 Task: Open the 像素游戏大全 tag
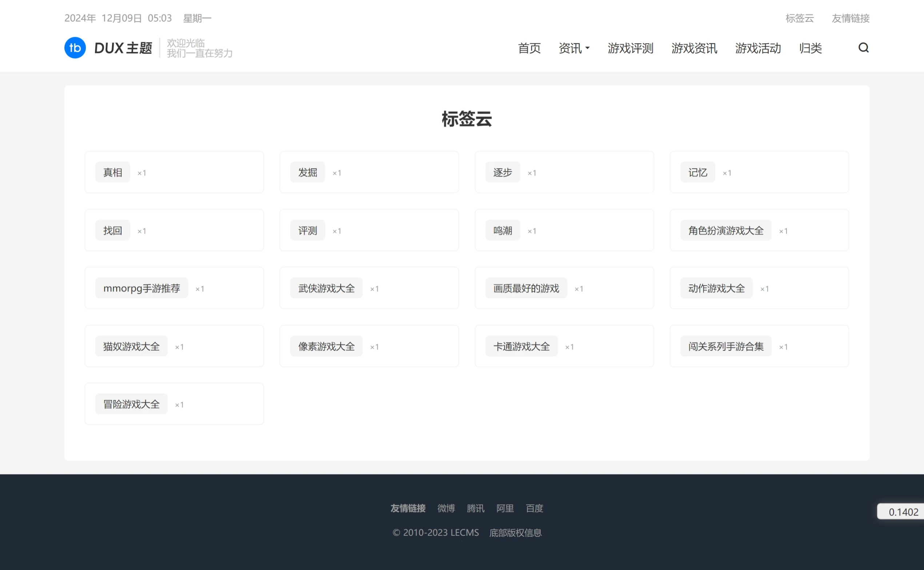(x=326, y=346)
